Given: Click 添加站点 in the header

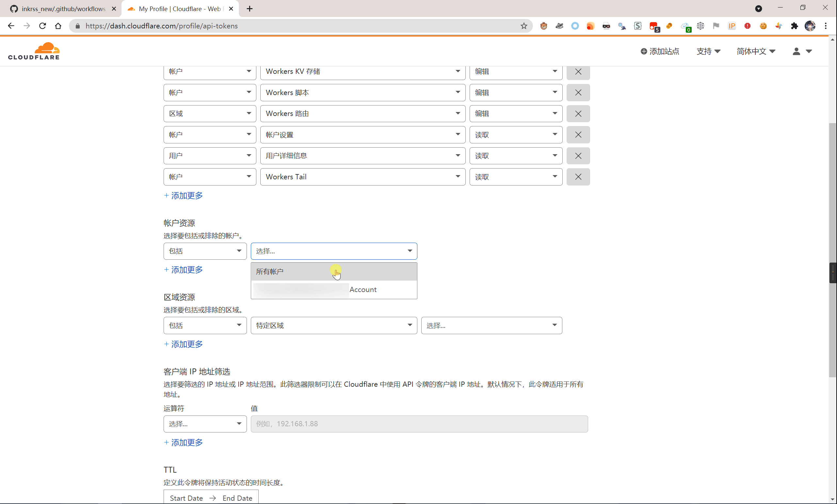Looking at the screenshot, I should [659, 51].
